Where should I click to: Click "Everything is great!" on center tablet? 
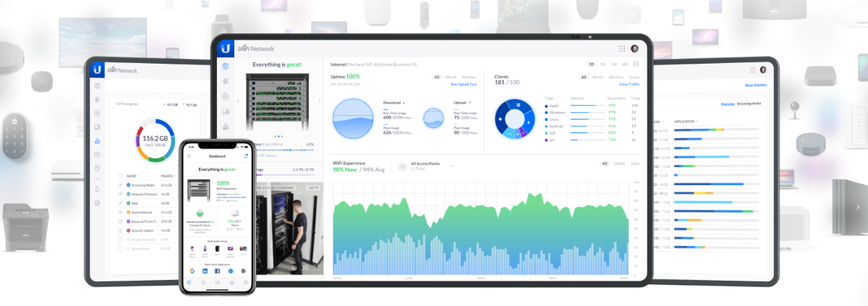[x=277, y=64]
